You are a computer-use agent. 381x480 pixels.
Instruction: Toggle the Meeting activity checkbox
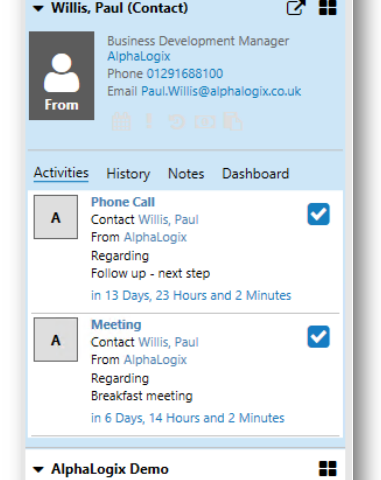click(318, 337)
